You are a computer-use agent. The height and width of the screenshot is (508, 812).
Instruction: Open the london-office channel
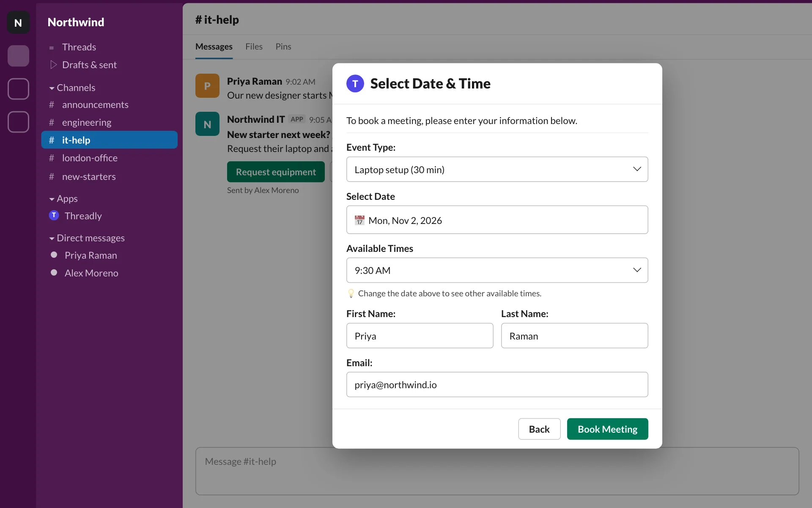coord(109,158)
